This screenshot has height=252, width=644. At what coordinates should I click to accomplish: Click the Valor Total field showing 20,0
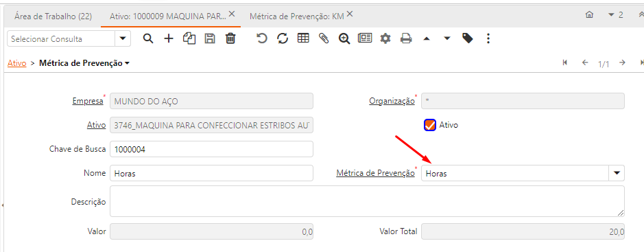click(x=523, y=231)
